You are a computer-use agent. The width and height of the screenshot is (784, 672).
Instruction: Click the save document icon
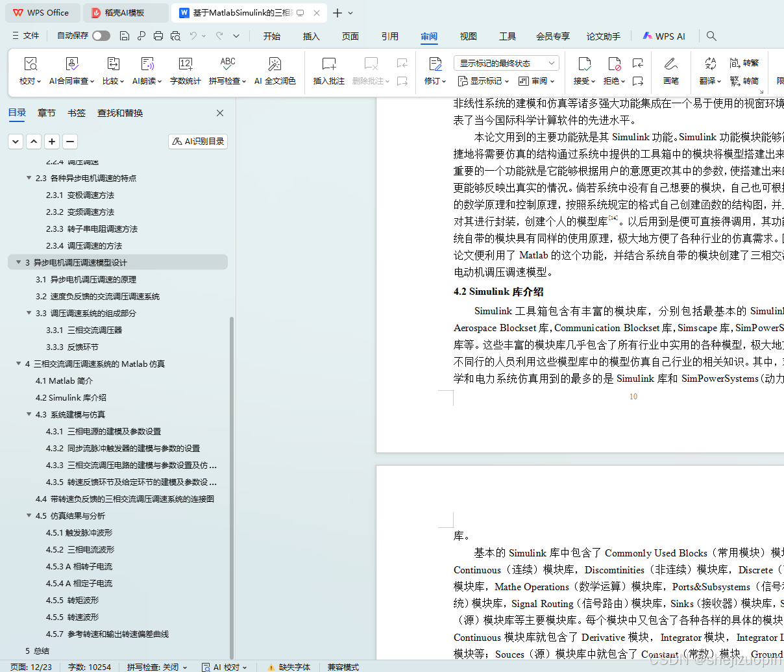(x=125, y=36)
